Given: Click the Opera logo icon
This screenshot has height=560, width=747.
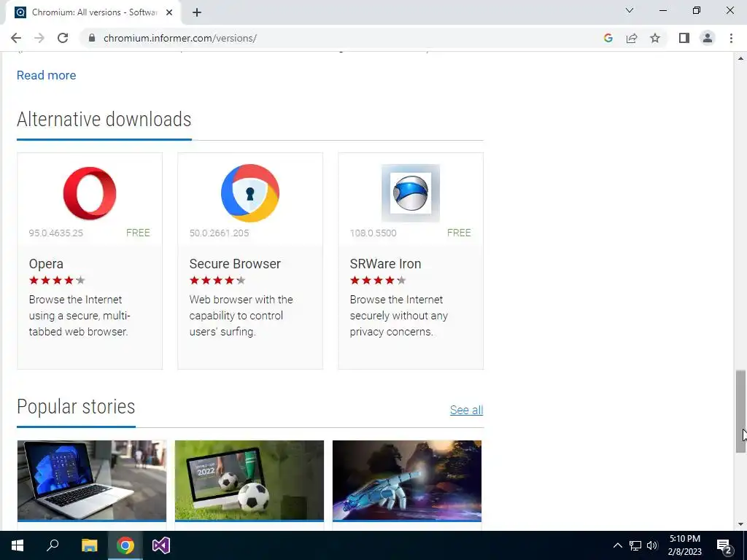Looking at the screenshot, I should [90, 193].
